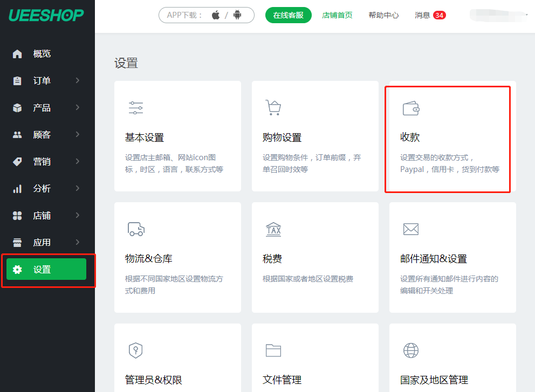Screen dimensions: 535x392
Task: Open 消息 notifications
Action: coord(422,15)
